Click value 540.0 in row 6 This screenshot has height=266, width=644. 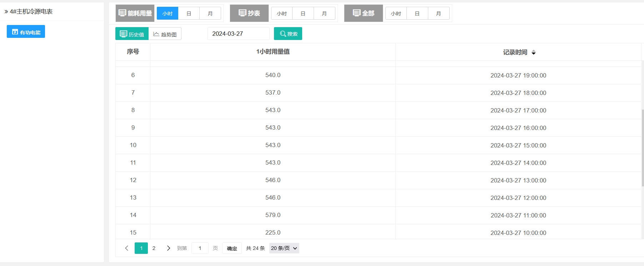tap(273, 75)
